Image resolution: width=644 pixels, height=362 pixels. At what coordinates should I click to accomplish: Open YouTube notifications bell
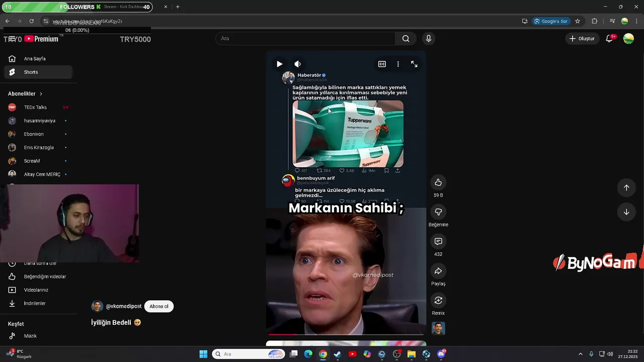(609, 39)
